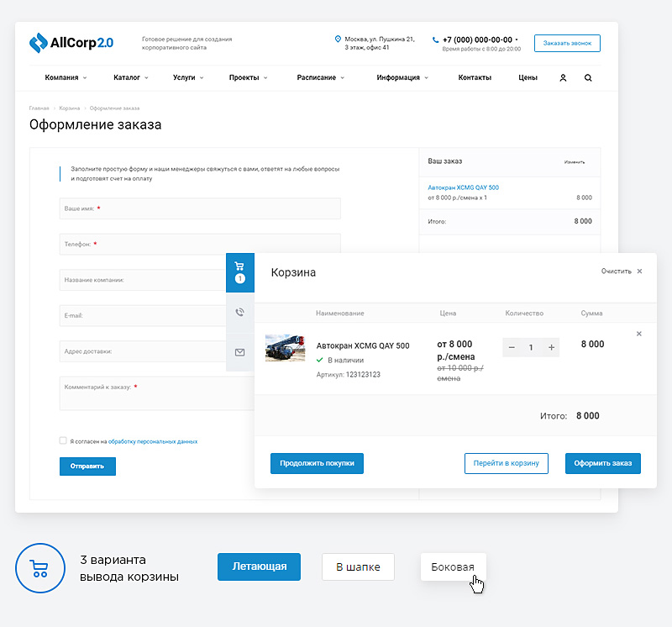Open the "Услуги" dropdown menu
Screen dimensions: 672x627
tap(183, 76)
